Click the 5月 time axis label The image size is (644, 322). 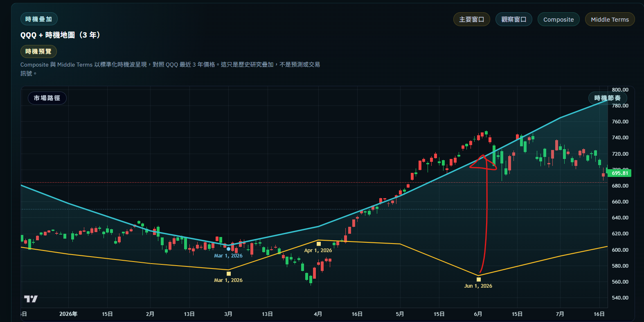(400, 314)
